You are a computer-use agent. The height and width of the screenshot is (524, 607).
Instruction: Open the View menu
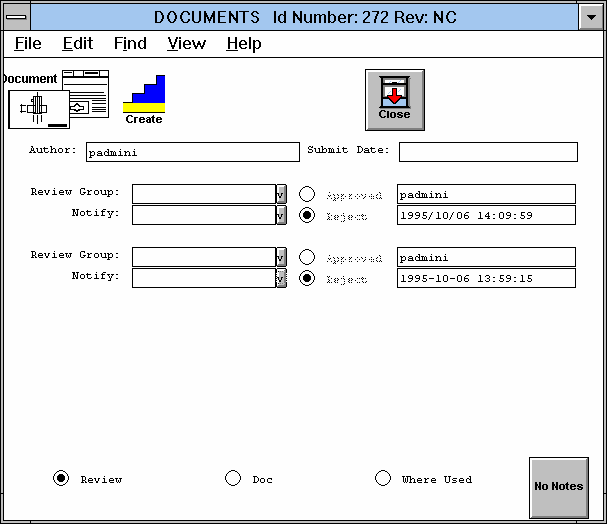pyautogui.click(x=186, y=43)
